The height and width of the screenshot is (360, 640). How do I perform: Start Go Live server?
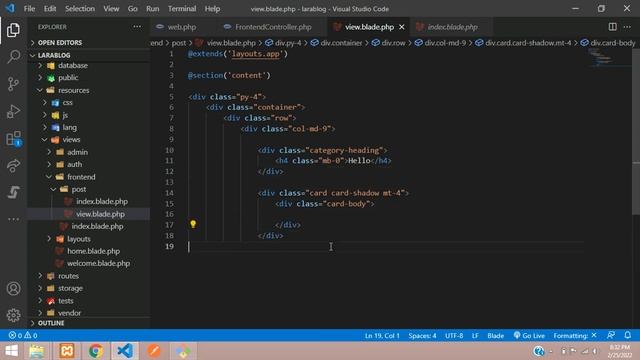(529, 336)
